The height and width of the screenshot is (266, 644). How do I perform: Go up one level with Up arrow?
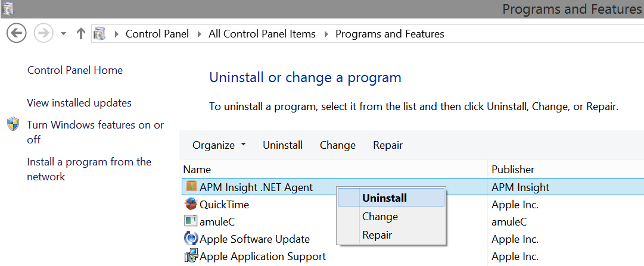[81, 34]
